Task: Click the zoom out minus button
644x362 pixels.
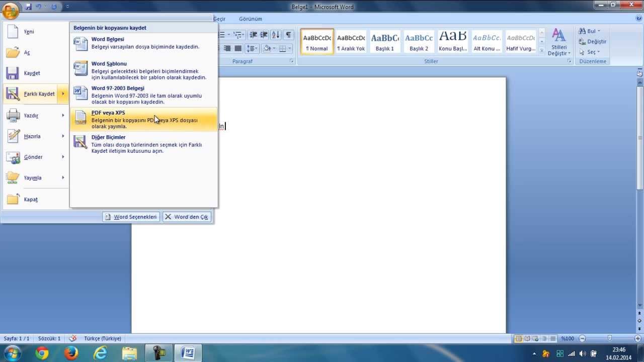Action: [x=582, y=339]
